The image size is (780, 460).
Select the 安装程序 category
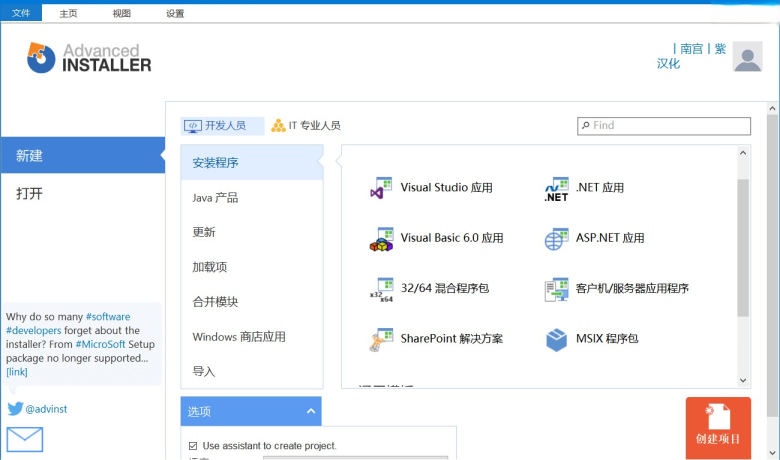pyautogui.click(x=252, y=163)
